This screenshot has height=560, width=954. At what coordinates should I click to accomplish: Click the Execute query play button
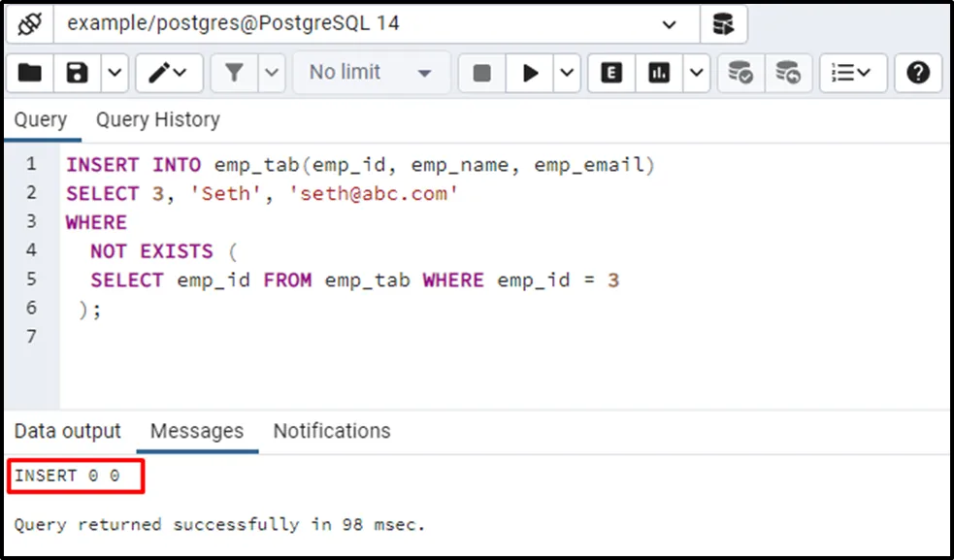pyautogui.click(x=531, y=73)
